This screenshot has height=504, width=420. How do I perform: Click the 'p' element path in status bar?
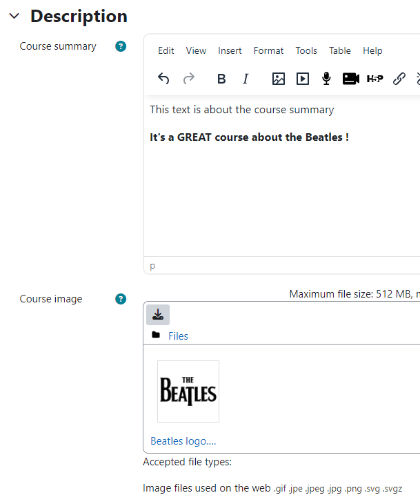tap(152, 266)
